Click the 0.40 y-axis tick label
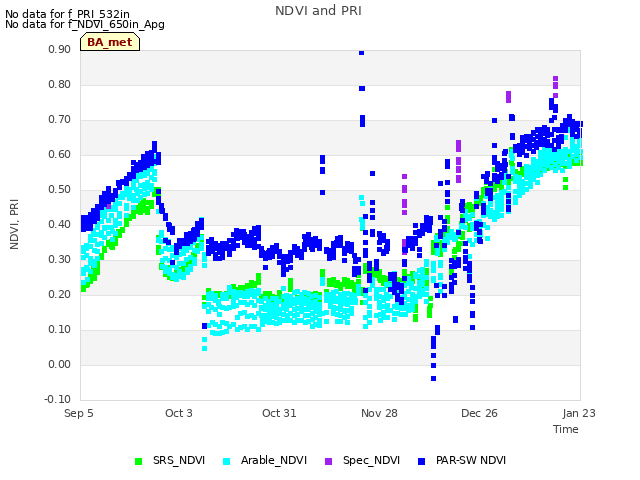The width and height of the screenshot is (640, 480). point(60,224)
